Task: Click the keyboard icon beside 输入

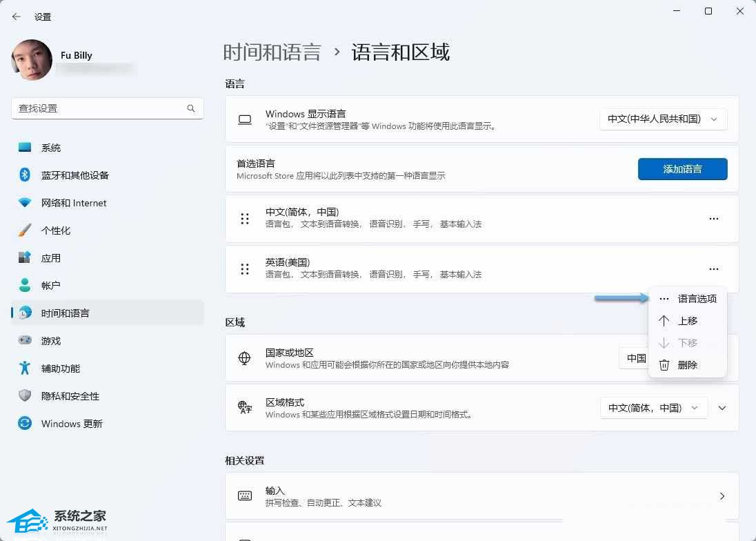Action: click(x=245, y=495)
